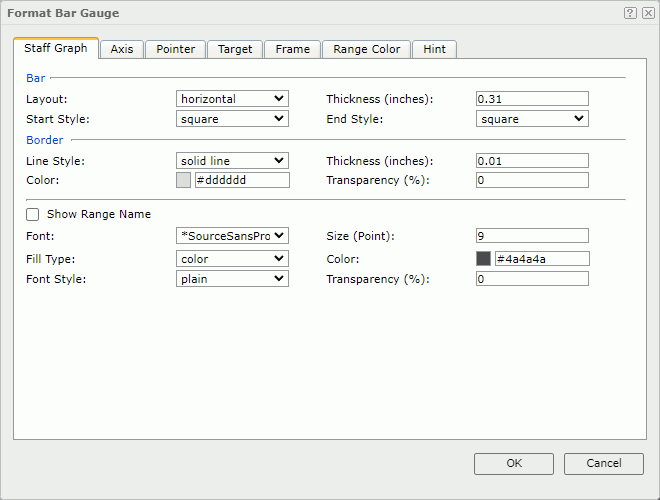Image resolution: width=660 pixels, height=500 pixels.
Task: Select the Target tab
Action: pos(235,49)
